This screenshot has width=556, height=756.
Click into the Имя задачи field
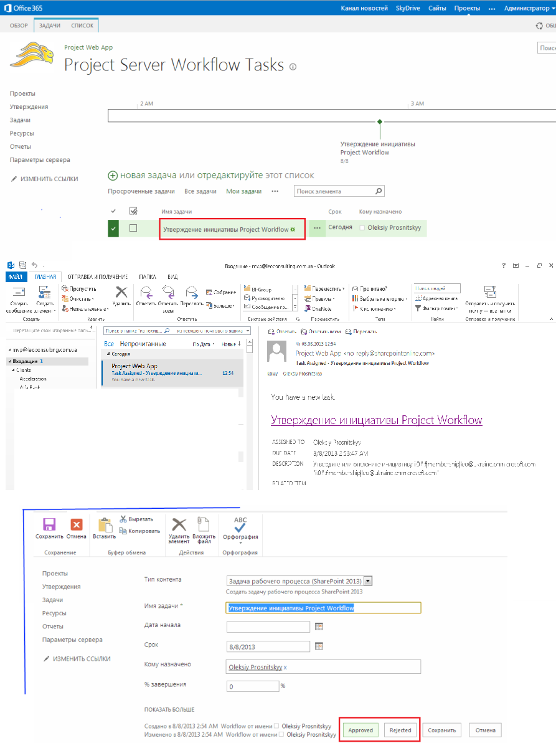[323, 608]
